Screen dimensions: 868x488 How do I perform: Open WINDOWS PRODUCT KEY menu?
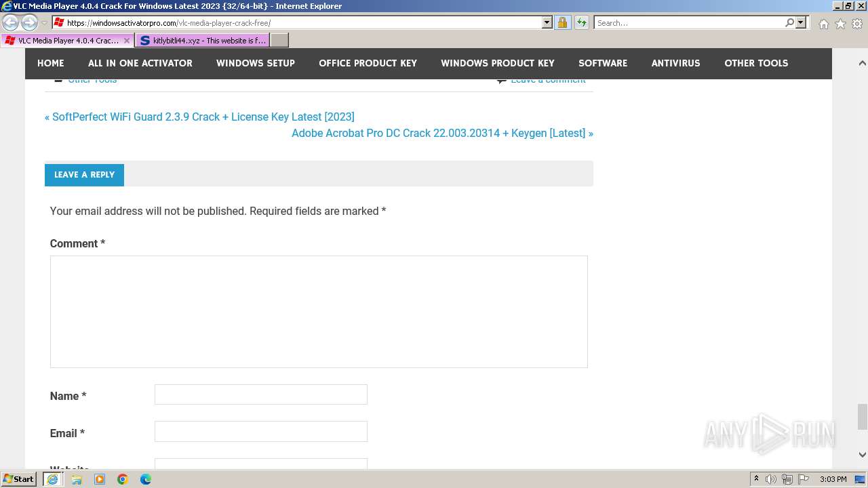coord(498,63)
